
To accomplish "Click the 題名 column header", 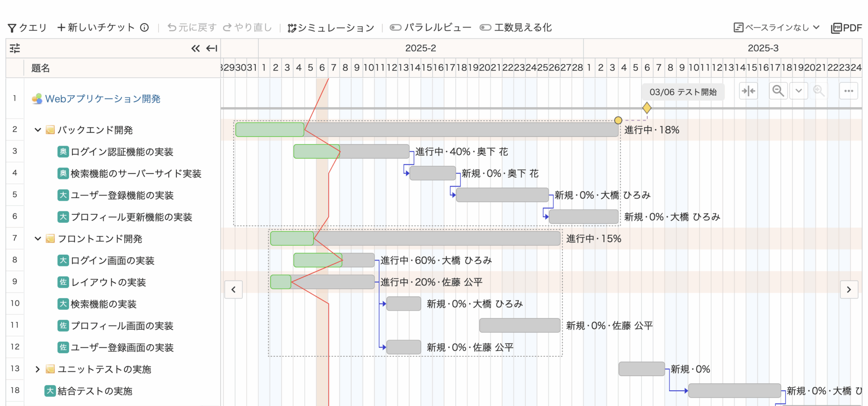I will (41, 68).
